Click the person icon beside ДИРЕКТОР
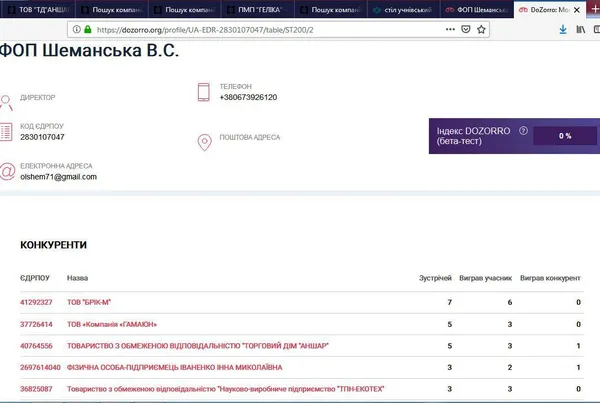600x403 pixels. tap(6, 103)
